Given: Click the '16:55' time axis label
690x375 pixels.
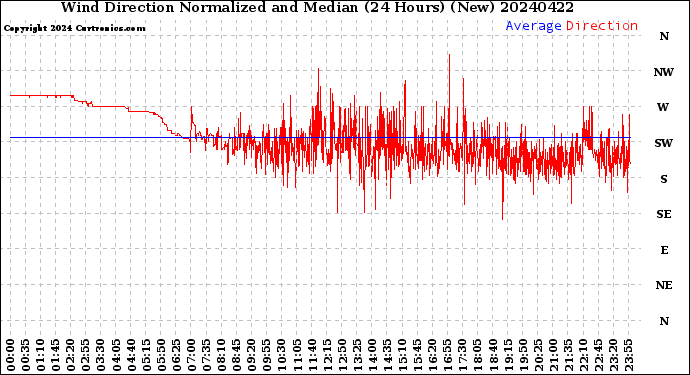Looking at the screenshot, I should click(448, 355).
